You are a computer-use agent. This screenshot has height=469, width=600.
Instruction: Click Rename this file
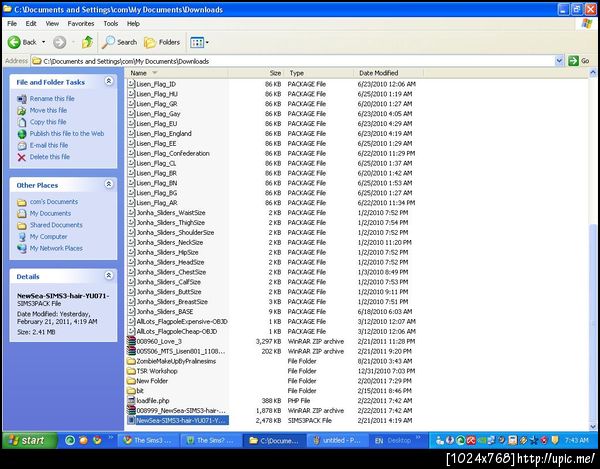[x=52, y=99]
